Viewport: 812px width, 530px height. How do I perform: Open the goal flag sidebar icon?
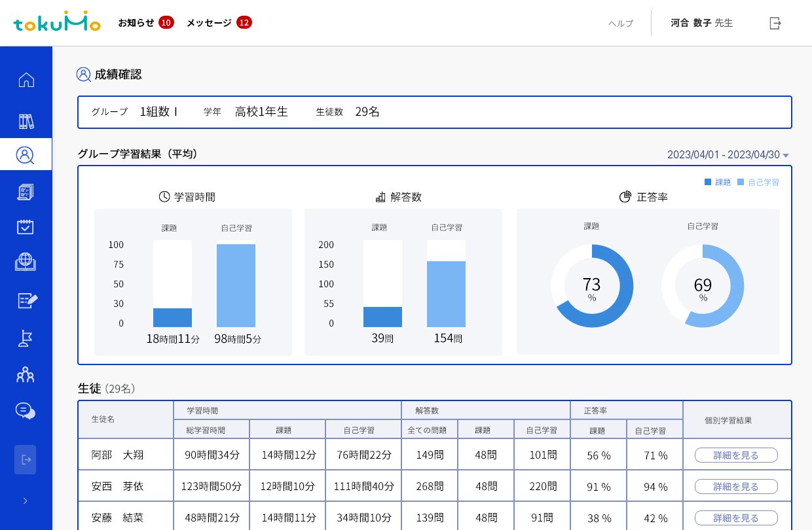click(26, 338)
